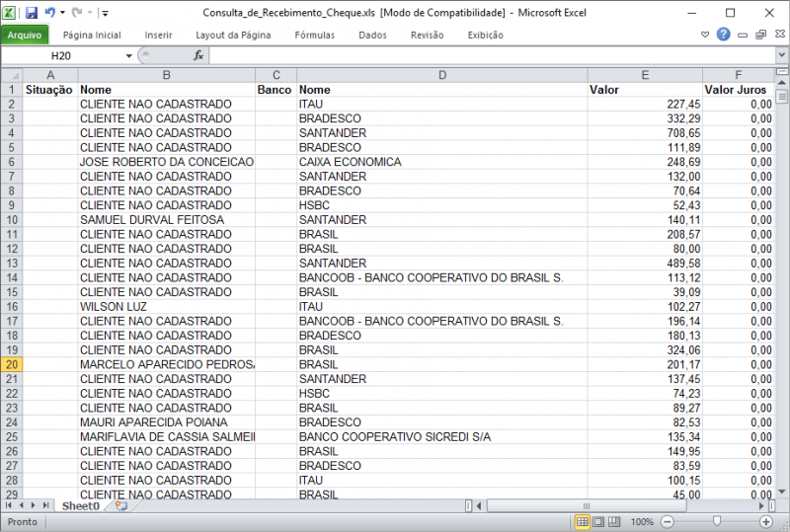Select column E header
This screenshot has width=790, height=532.
click(645, 75)
